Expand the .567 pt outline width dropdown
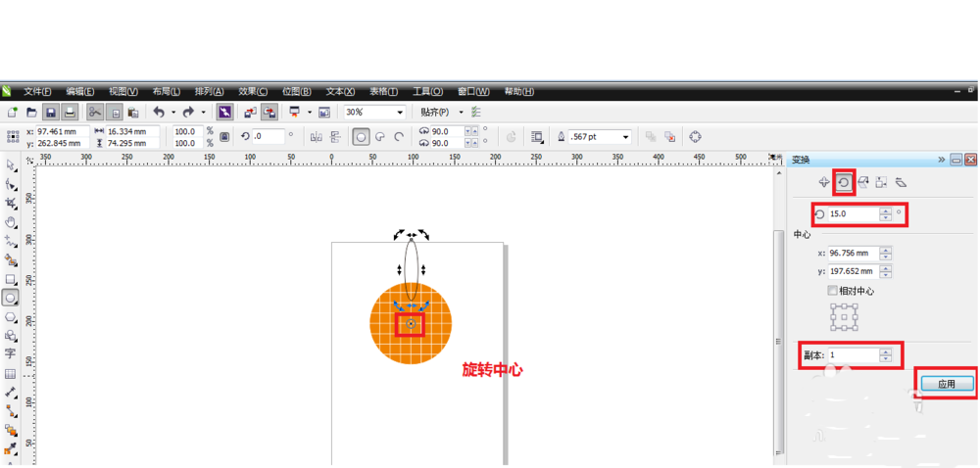Viewport: 980px width, 468px height. click(x=625, y=137)
